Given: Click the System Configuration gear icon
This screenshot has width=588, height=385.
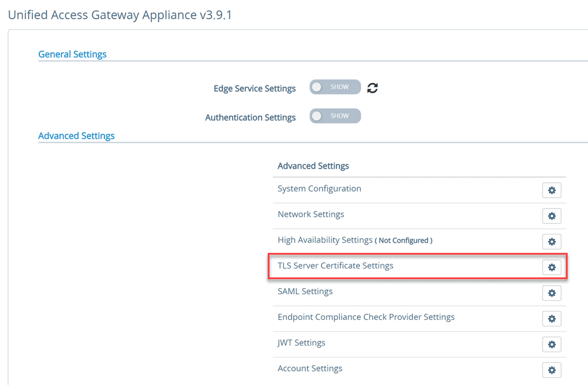Looking at the screenshot, I should 552,190.
